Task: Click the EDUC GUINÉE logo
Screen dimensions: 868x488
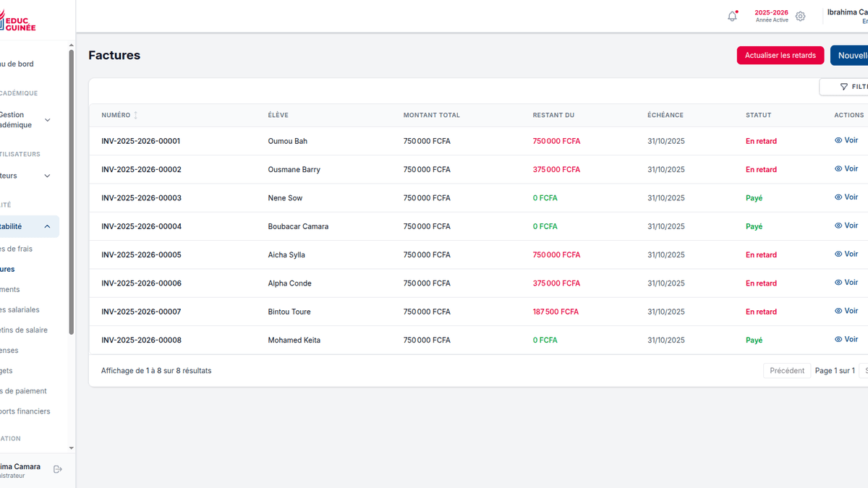Action: tap(17, 22)
